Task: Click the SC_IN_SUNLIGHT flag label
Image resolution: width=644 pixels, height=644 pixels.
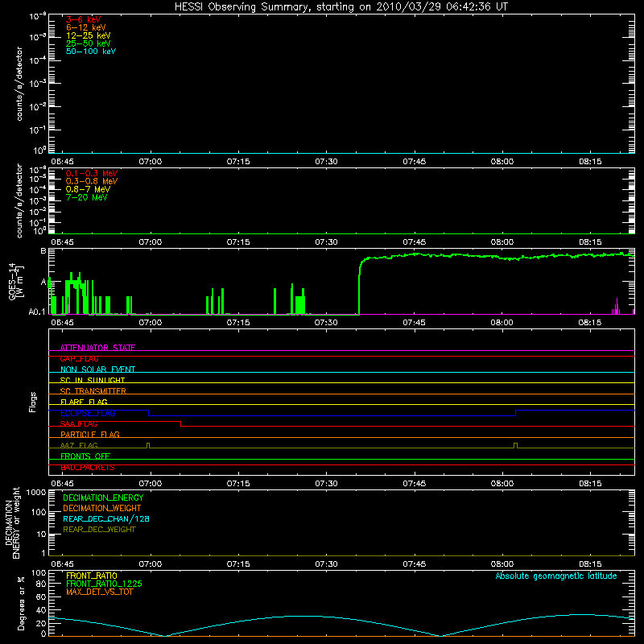Action: 92,380
